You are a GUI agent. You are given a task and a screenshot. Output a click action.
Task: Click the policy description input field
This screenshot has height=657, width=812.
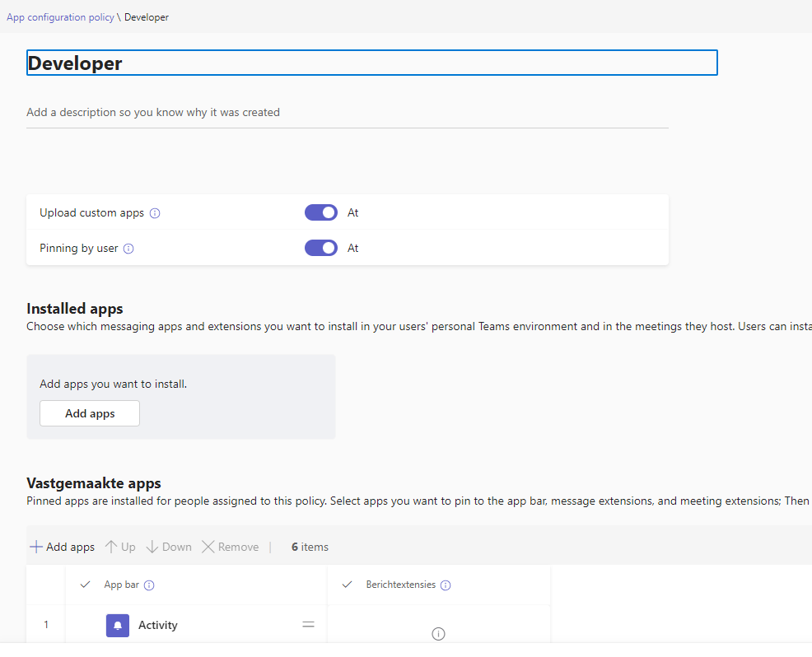(347, 113)
